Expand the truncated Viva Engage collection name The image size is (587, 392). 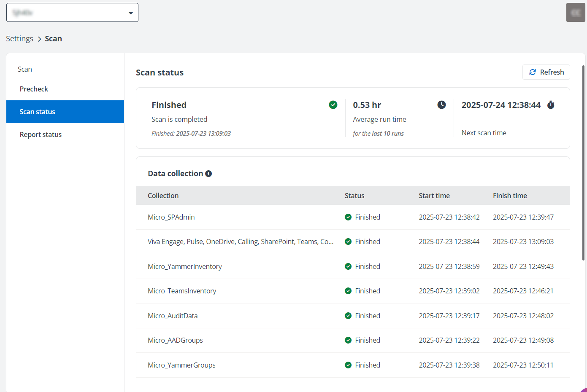(x=241, y=241)
